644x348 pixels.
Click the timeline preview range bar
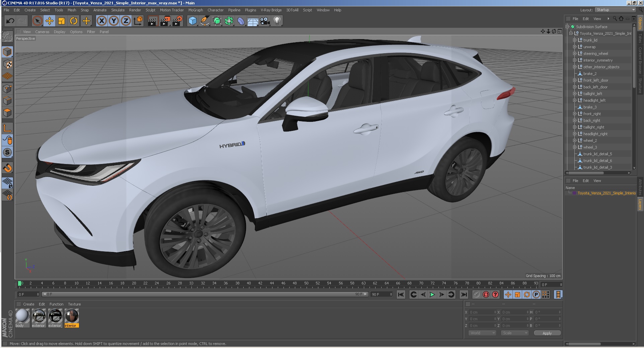(205, 294)
